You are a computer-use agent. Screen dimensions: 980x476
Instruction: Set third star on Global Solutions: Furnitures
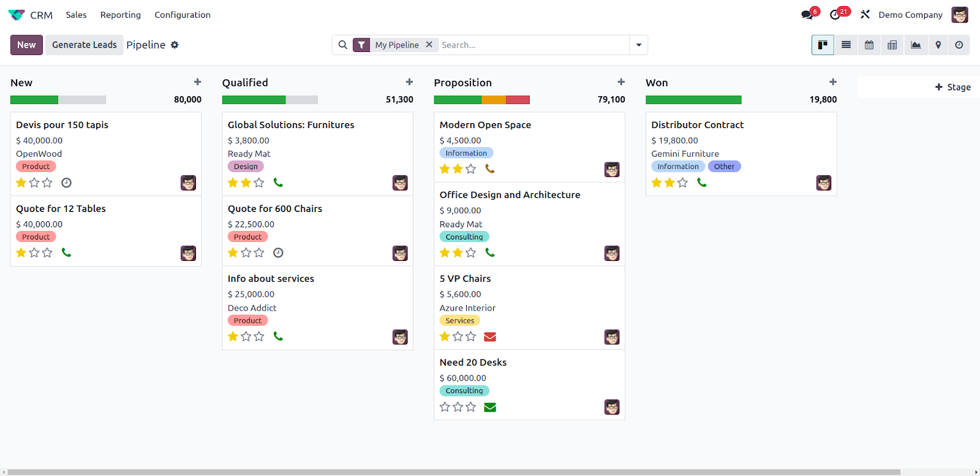click(x=259, y=183)
